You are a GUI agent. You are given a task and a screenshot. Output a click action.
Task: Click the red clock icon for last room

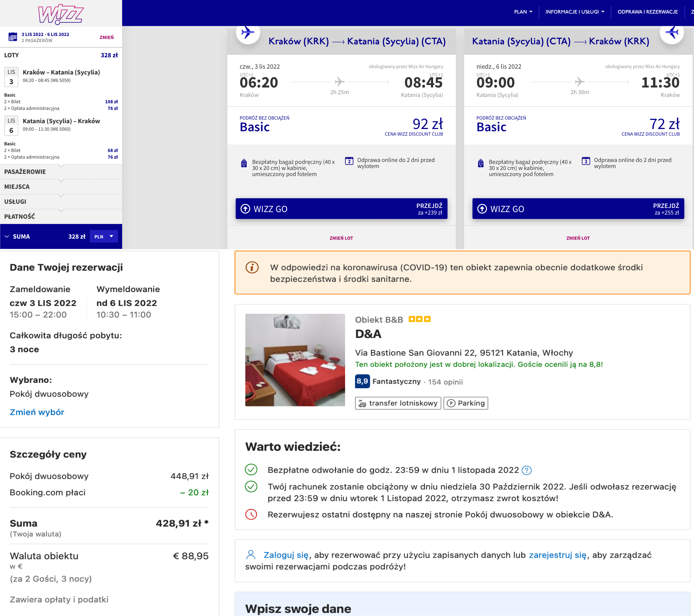click(251, 514)
